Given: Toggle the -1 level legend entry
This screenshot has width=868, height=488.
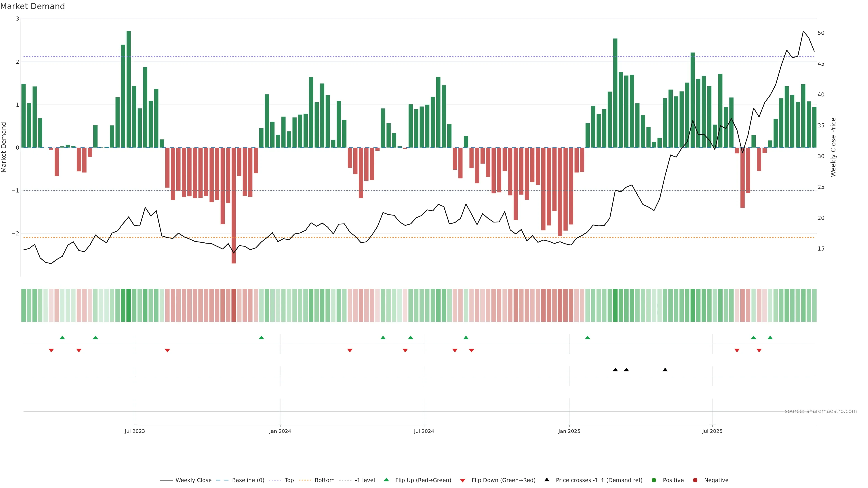Looking at the screenshot, I should [x=365, y=480].
